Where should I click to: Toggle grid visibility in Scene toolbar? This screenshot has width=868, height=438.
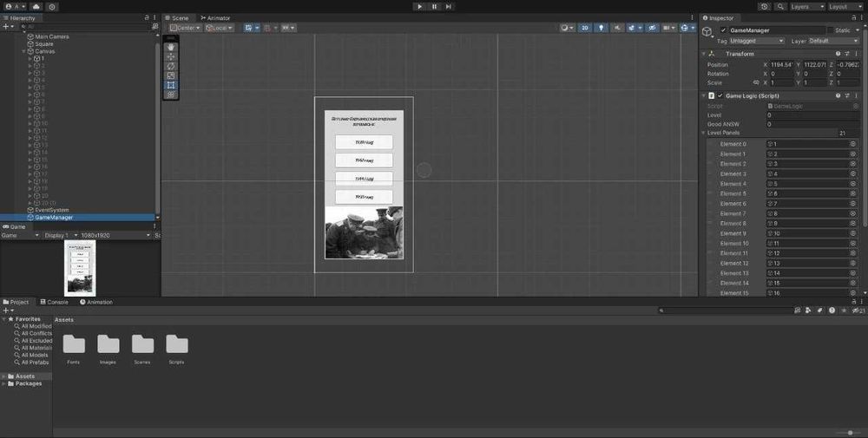pos(248,28)
